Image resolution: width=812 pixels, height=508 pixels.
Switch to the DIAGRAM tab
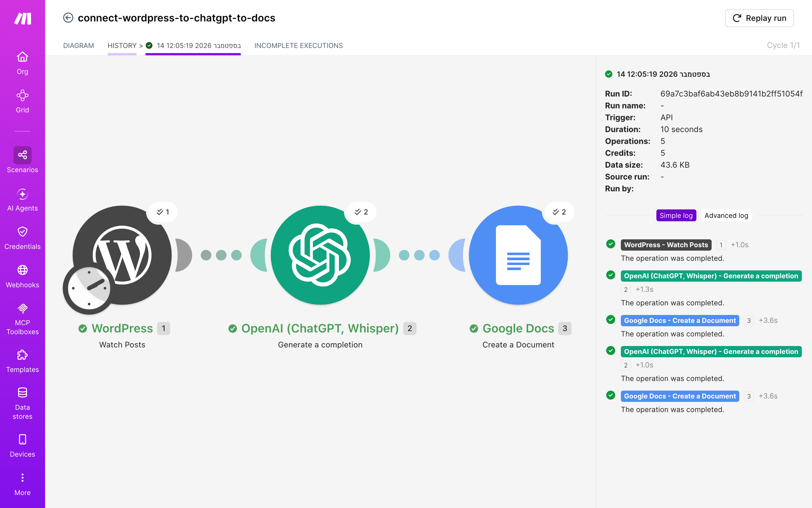tap(78, 46)
